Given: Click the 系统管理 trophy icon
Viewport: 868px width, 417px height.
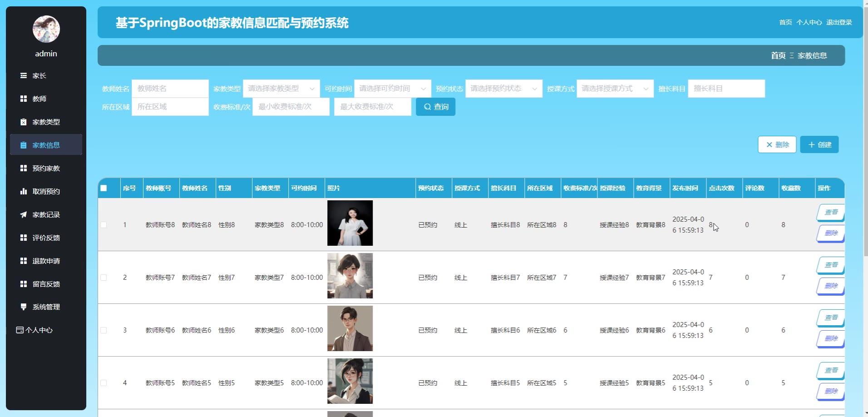Looking at the screenshot, I should (x=24, y=307).
